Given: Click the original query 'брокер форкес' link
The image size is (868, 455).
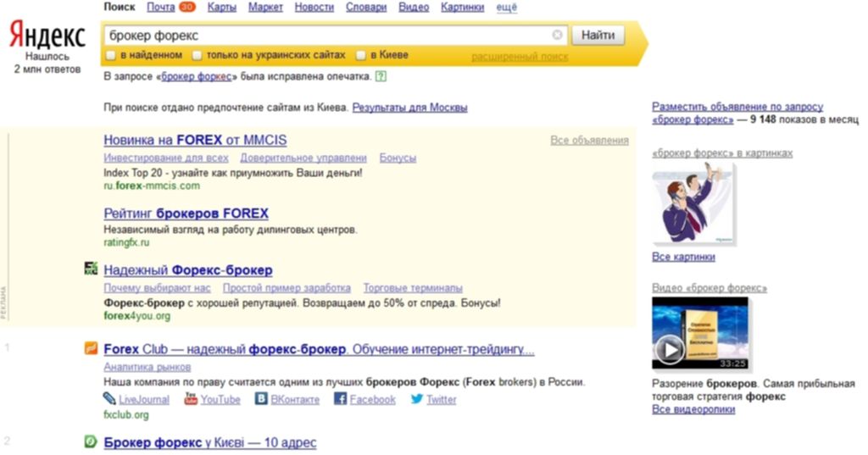Looking at the screenshot, I should coord(196,76).
